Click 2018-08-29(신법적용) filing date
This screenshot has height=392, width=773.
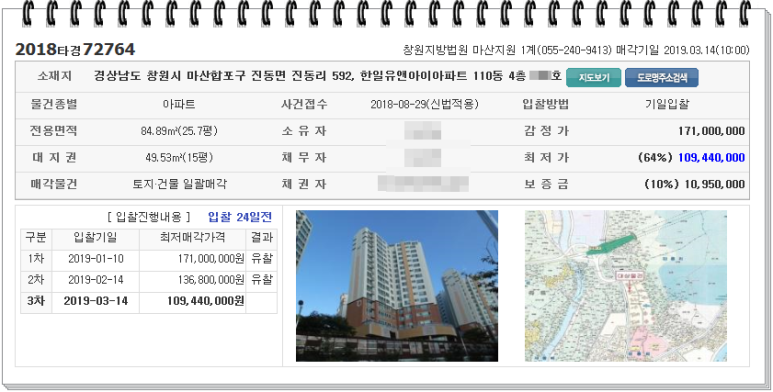pos(424,105)
